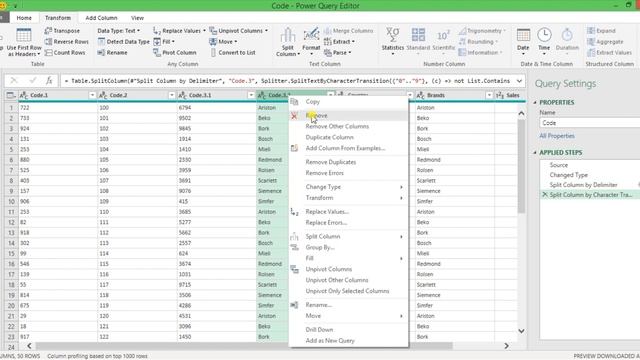The image size is (640, 360).
Task: Click Detect Data Type
Action: [124, 42]
